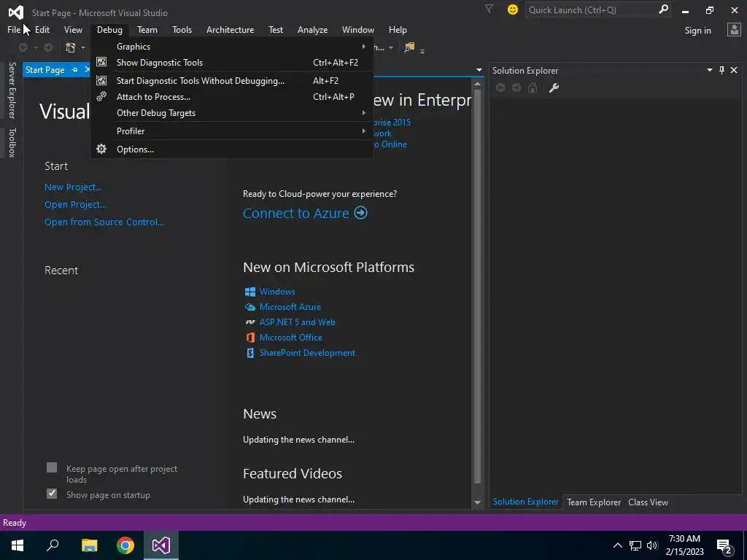Click the Solution Explorer Back arrow icon
This screenshot has height=560, width=747.
click(x=500, y=87)
